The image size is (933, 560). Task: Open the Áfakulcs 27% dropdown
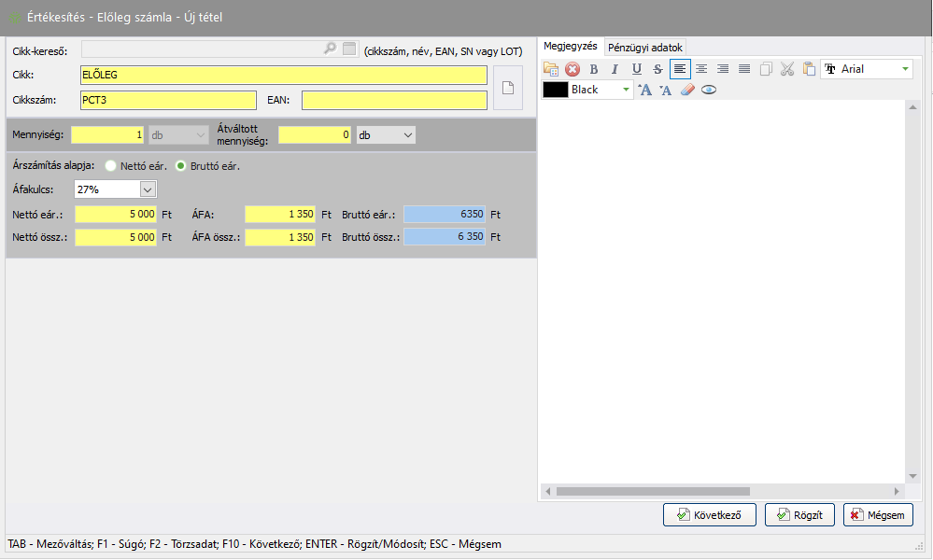tap(148, 189)
